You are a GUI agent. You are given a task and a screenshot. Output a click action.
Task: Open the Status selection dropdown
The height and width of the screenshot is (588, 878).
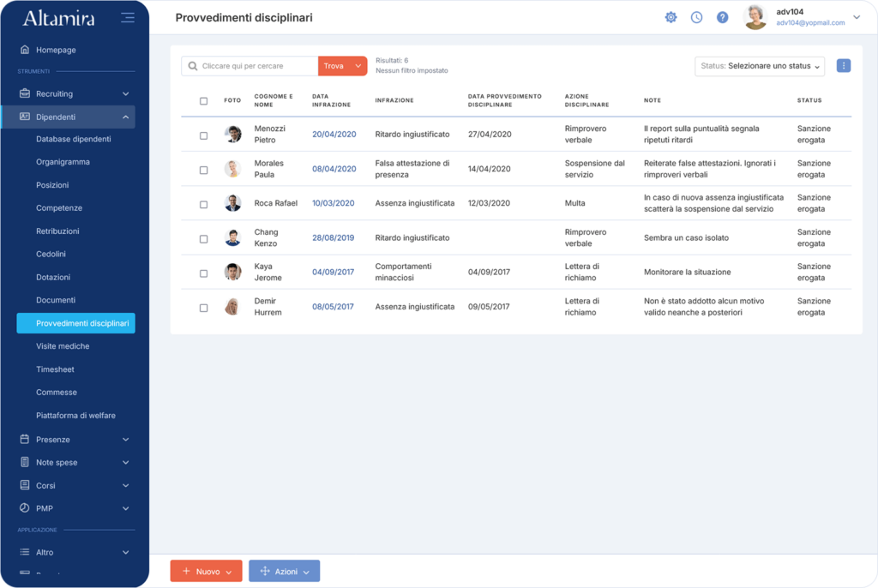pos(760,66)
